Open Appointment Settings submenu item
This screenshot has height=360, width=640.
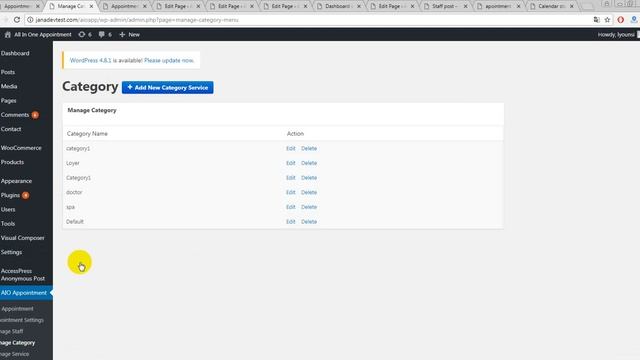tap(22, 320)
